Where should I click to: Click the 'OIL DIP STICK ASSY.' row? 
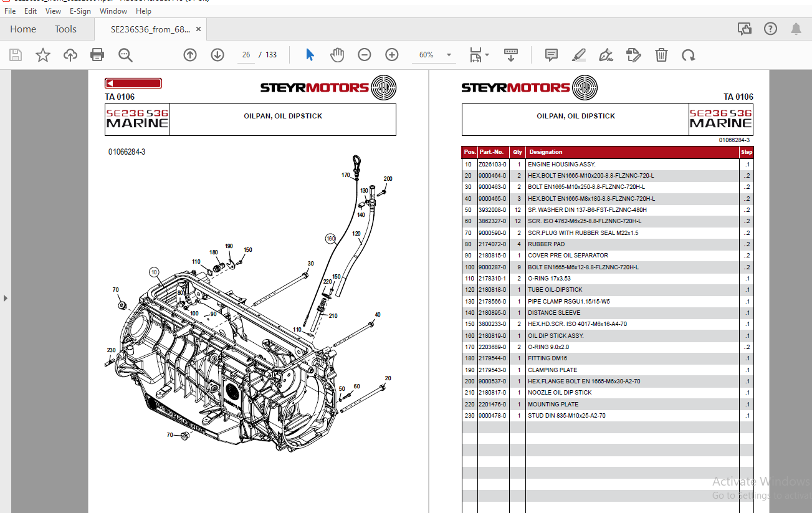pos(608,335)
